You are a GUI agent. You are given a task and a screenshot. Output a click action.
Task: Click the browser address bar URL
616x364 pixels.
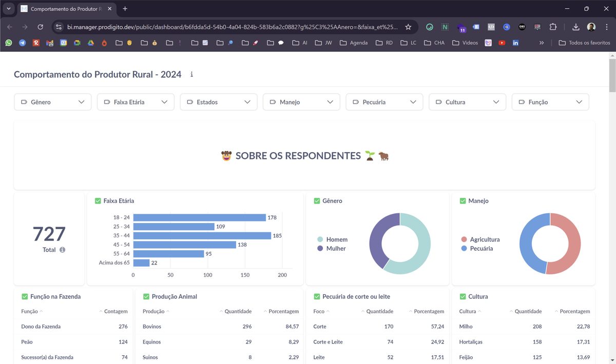click(233, 27)
